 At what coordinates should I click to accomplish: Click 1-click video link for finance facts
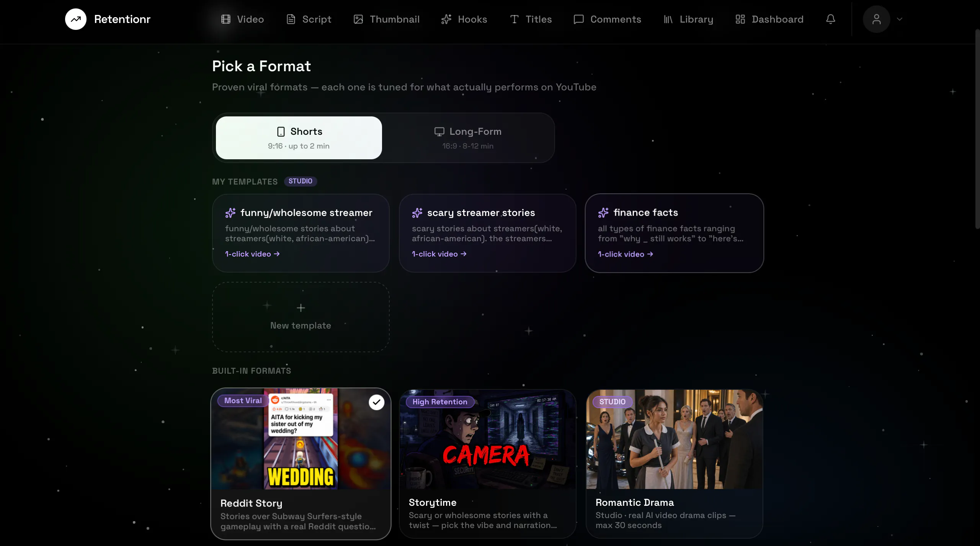(626, 254)
